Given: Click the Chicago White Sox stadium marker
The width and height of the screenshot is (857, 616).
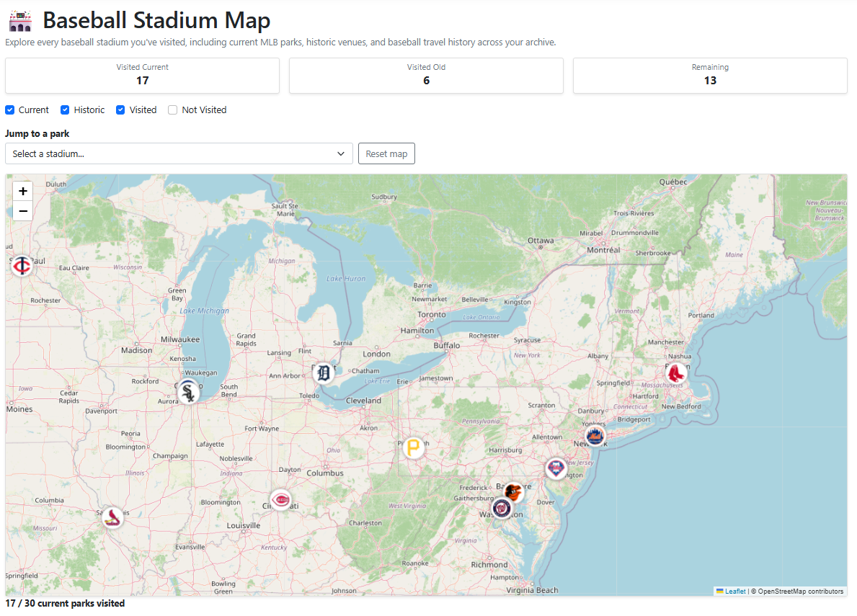Looking at the screenshot, I should [189, 392].
